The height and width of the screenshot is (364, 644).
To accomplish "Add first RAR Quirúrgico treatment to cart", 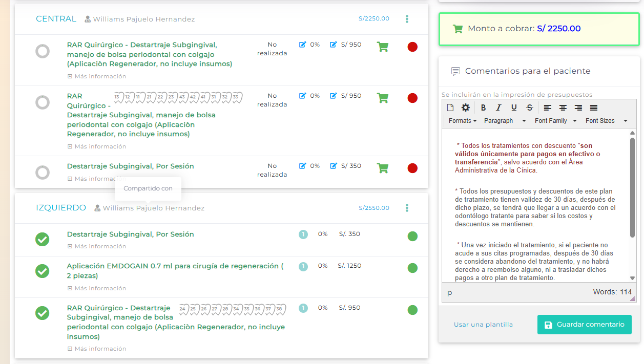I will point(382,47).
